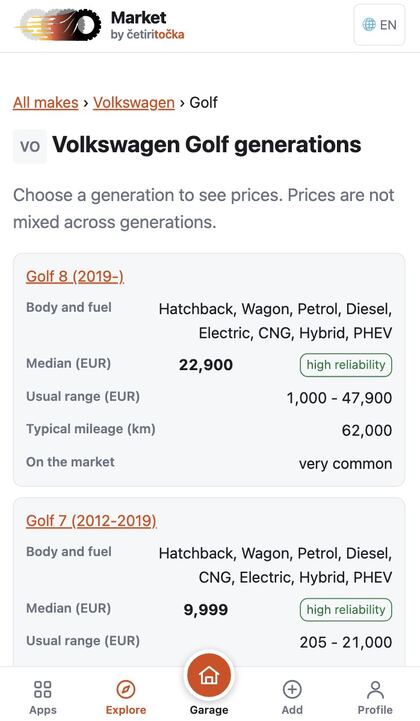
Task: Click Golf 7 median price 9,999
Action: pyautogui.click(x=206, y=610)
